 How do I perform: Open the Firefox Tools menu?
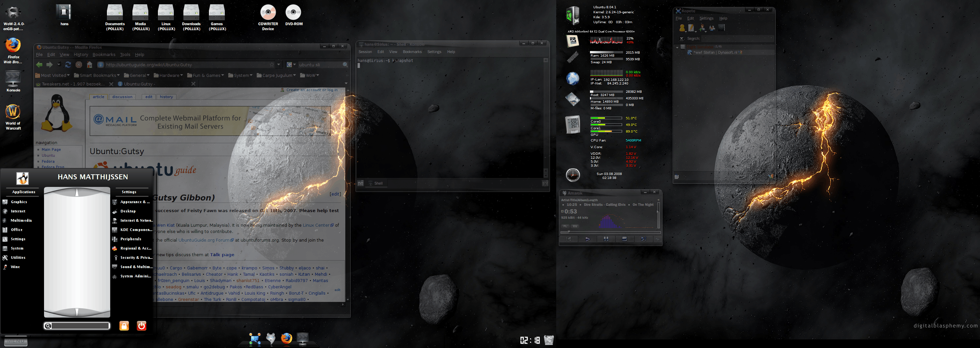(125, 55)
